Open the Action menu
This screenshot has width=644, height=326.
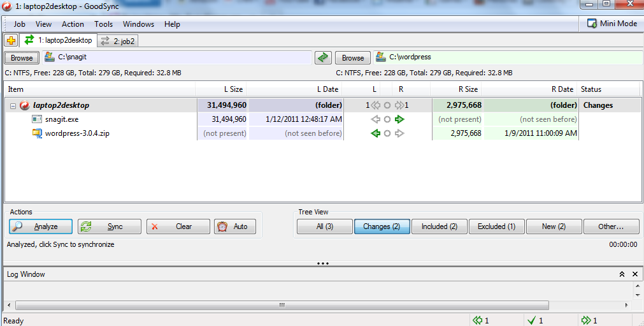(73, 24)
